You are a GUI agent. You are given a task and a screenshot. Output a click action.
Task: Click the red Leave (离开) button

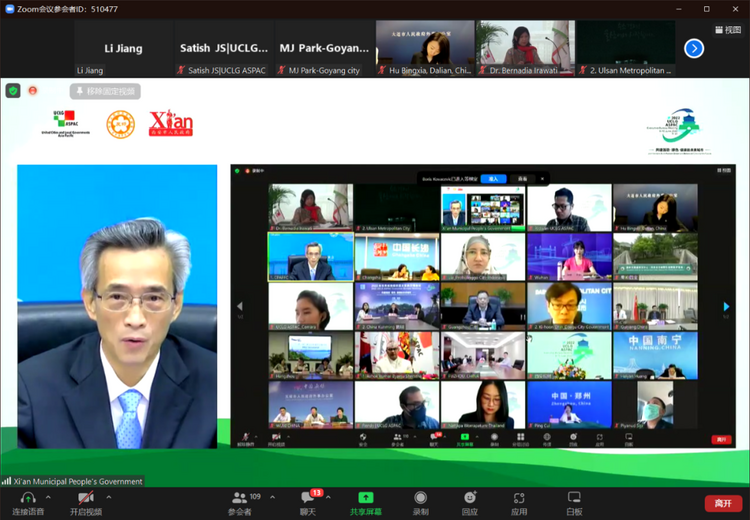click(x=722, y=503)
